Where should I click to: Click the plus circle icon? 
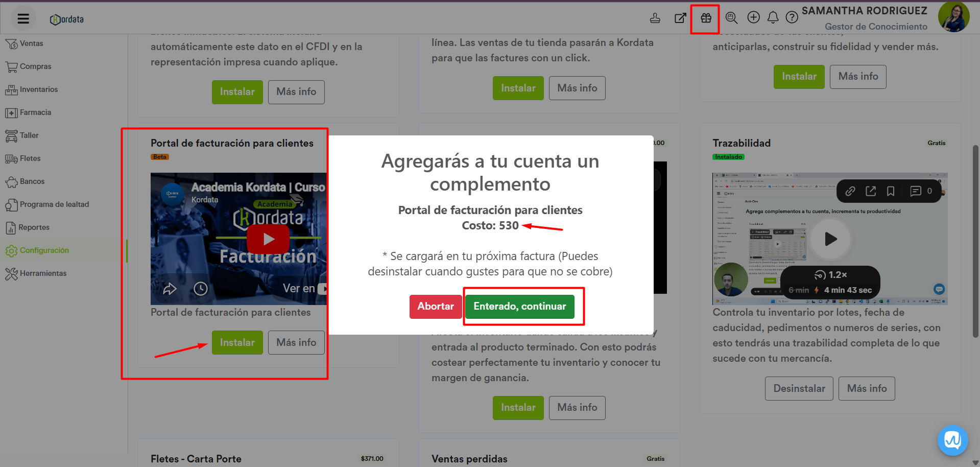[753, 17]
